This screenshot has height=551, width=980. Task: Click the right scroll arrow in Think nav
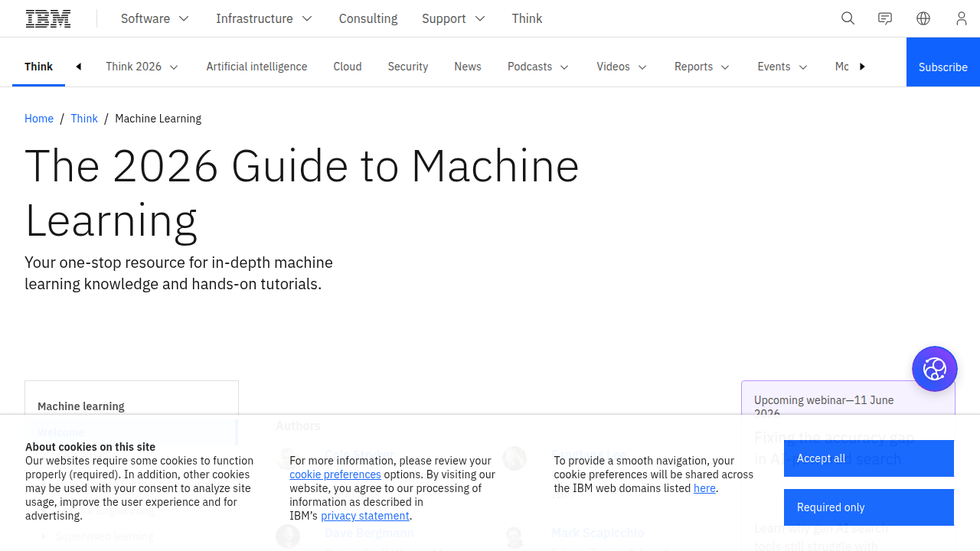click(862, 67)
